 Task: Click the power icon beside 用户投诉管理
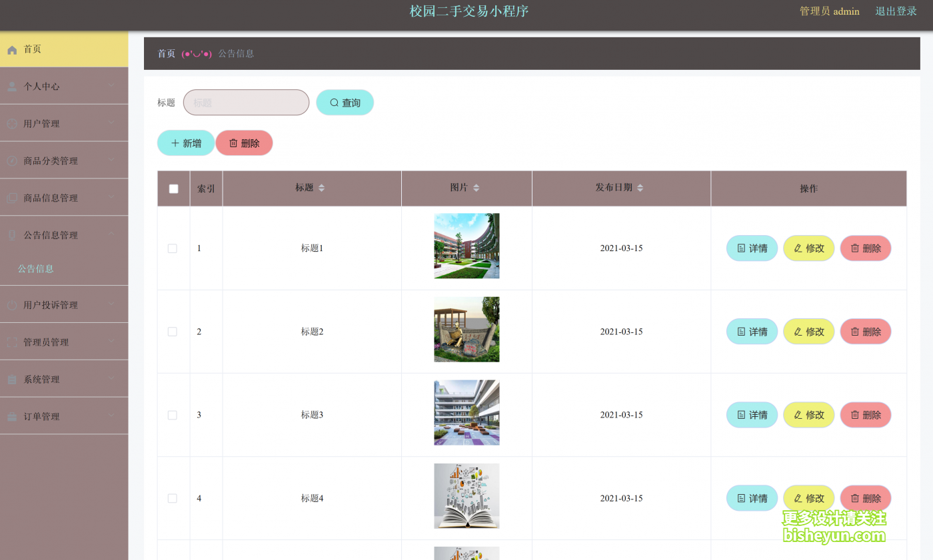12,305
